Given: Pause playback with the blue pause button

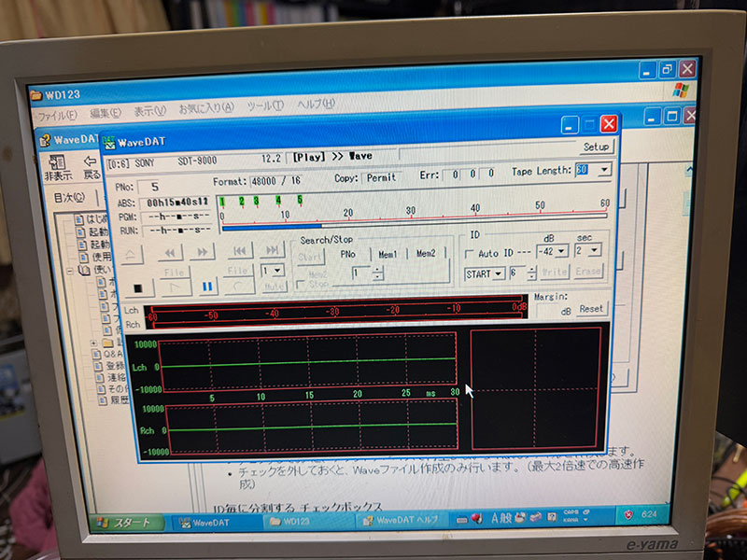Looking at the screenshot, I should 207,287.
